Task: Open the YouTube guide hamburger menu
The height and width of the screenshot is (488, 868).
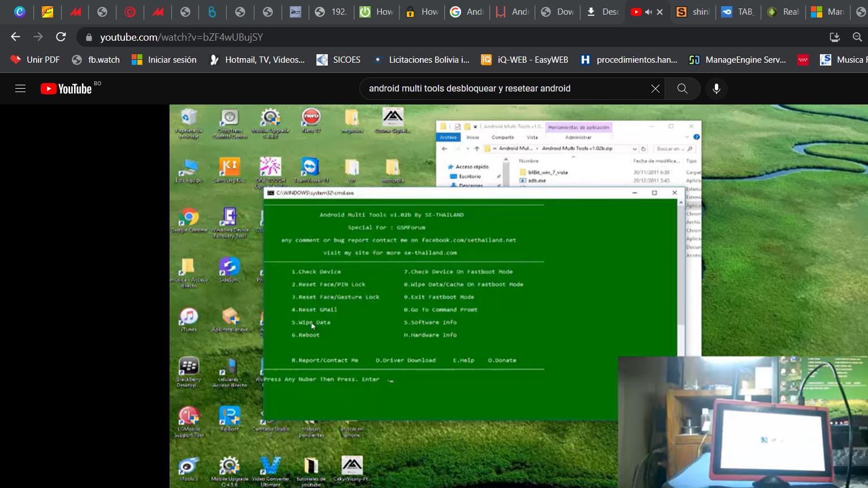Action: coord(20,89)
